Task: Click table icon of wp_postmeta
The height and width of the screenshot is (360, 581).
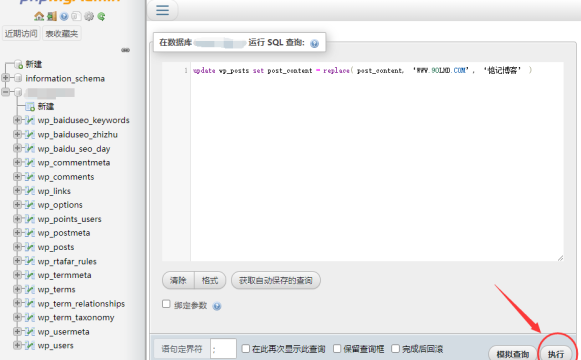Action: pyautogui.click(x=30, y=233)
